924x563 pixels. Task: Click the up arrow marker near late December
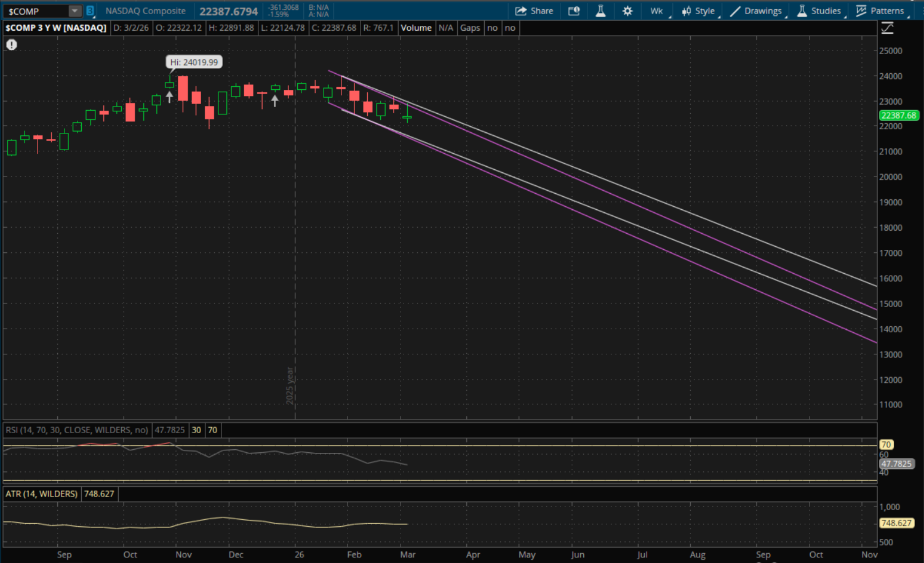(x=274, y=100)
